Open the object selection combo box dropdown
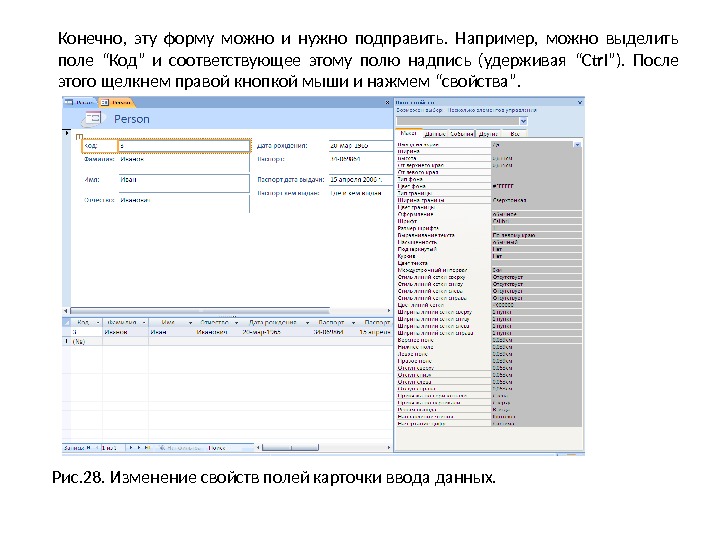720x540 pixels. [x=523, y=121]
